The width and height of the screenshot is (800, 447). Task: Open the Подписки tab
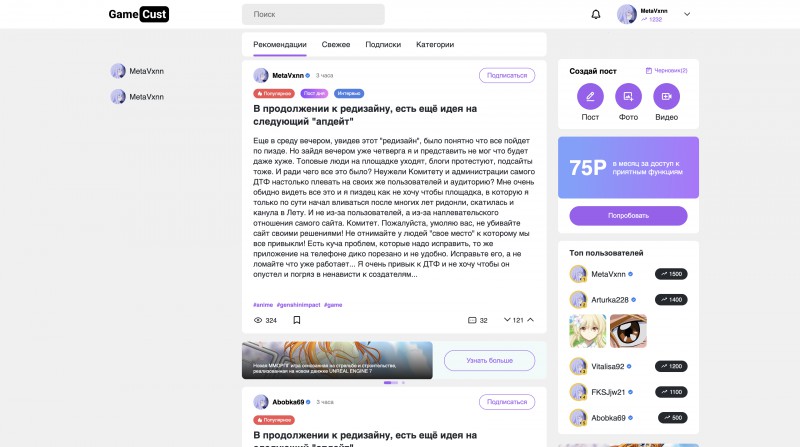(x=383, y=44)
